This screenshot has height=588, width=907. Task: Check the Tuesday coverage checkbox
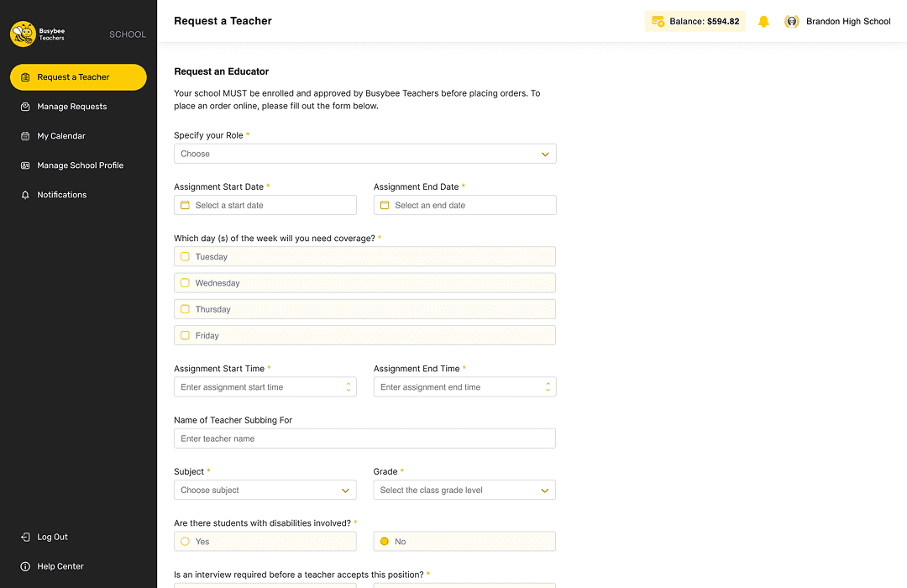pyautogui.click(x=185, y=256)
